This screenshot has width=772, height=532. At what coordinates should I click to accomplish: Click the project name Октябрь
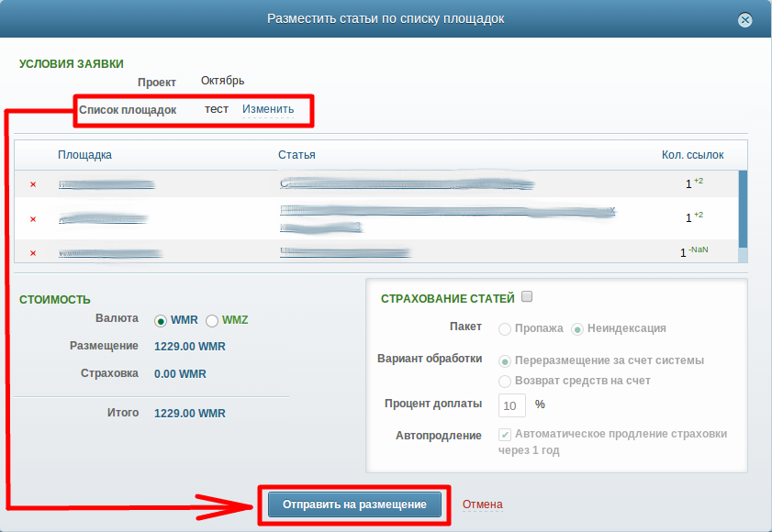click(222, 81)
